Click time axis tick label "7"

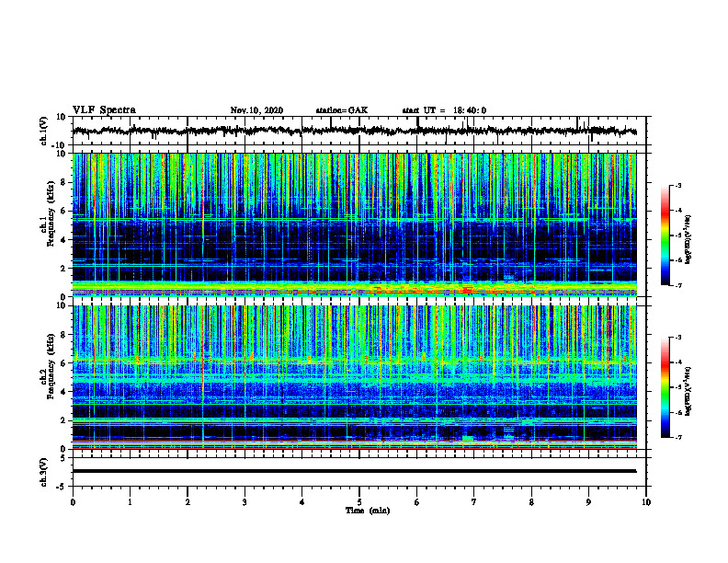[x=474, y=502]
